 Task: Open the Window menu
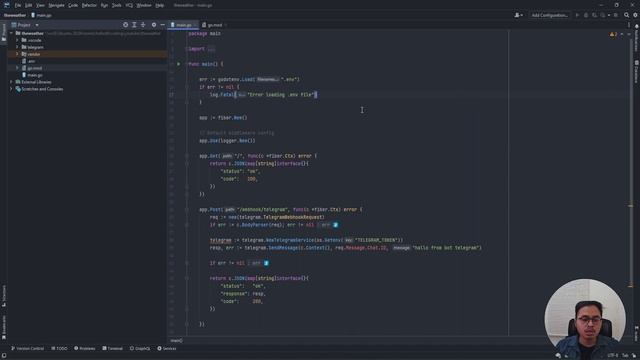(144, 5)
